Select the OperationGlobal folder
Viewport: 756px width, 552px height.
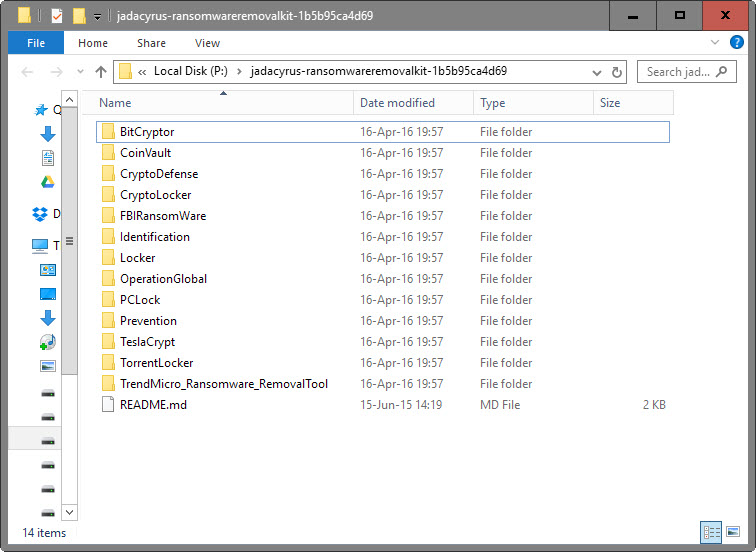coord(383,279)
